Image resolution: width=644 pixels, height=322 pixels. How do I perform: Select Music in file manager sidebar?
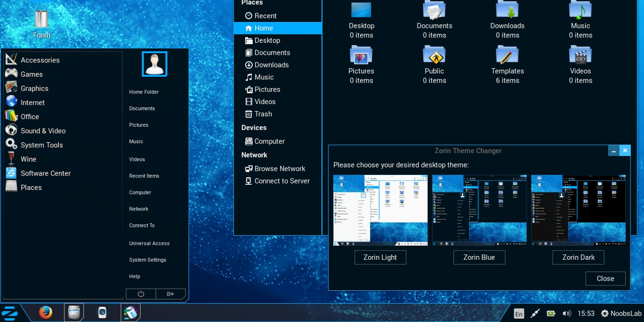click(277, 77)
